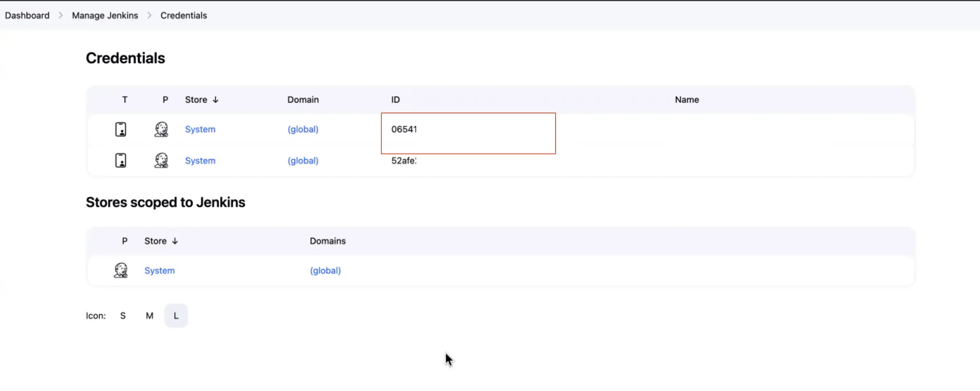Set icon size to L
Image resolution: width=980 pixels, height=391 pixels.
coord(176,316)
